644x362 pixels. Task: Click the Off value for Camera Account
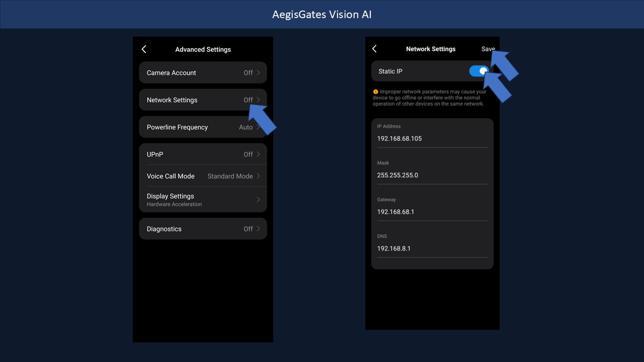pos(248,72)
